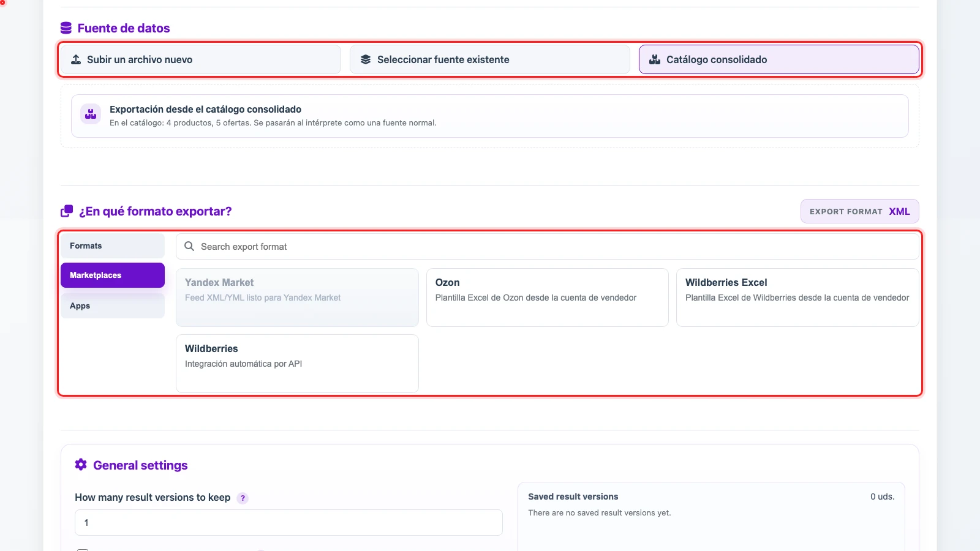The height and width of the screenshot is (551, 980).
Task: Switch to the Formats tab
Action: [x=113, y=246]
